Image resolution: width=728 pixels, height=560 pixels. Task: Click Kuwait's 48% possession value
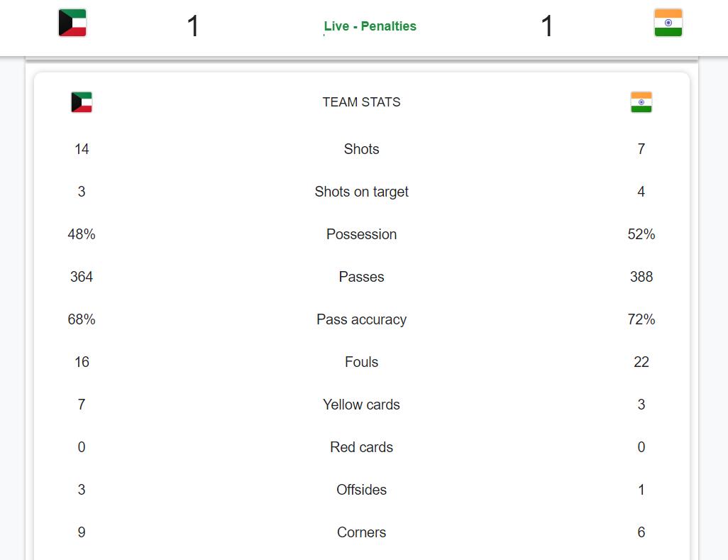(82, 234)
